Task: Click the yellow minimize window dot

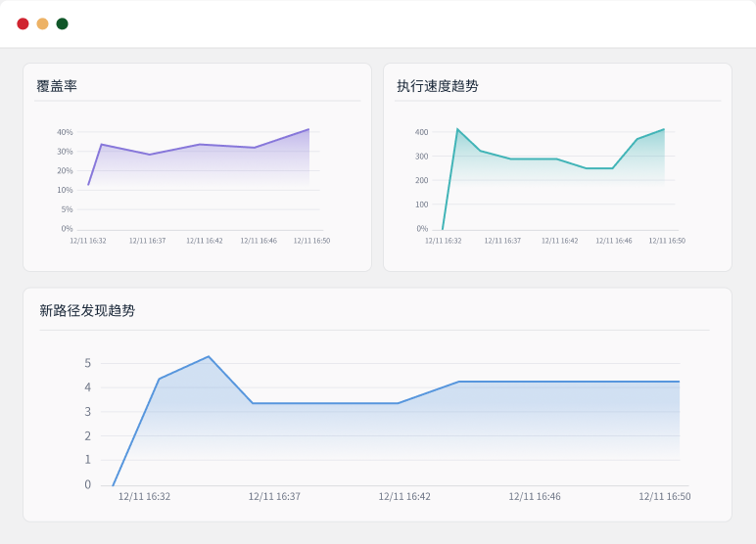Action: pos(42,23)
